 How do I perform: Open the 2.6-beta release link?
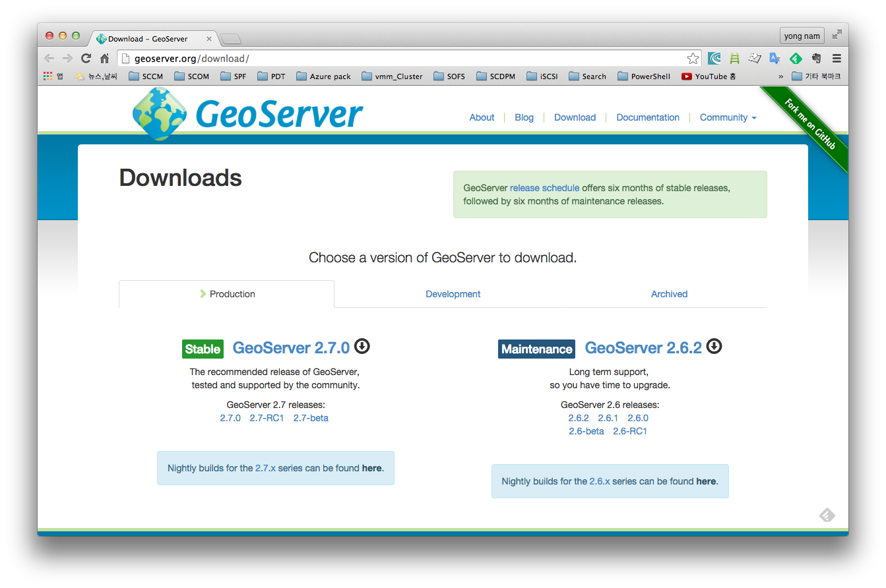(586, 431)
